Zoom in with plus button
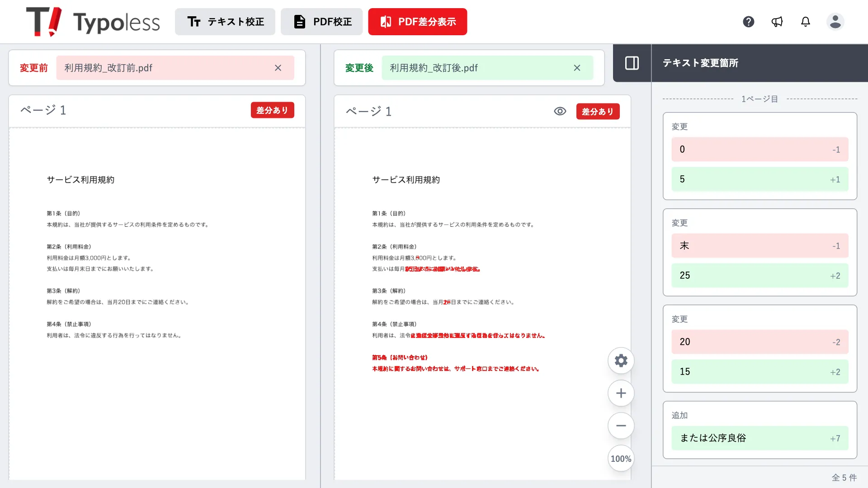This screenshot has width=868, height=488. (x=621, y=393)
